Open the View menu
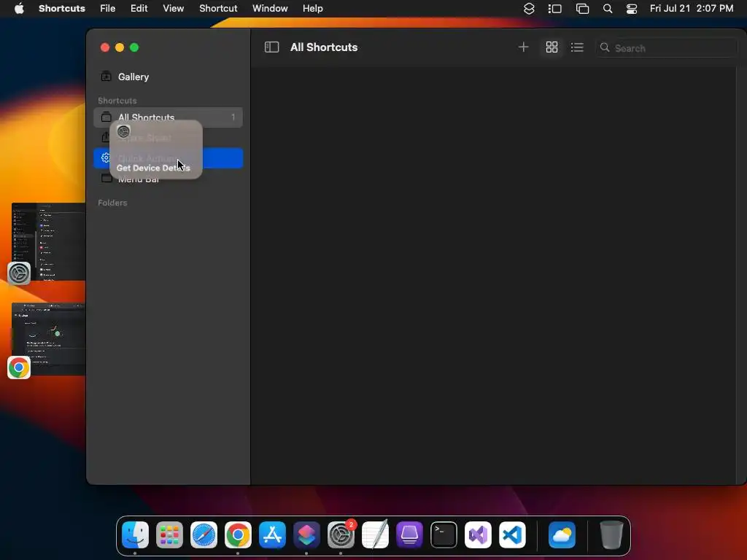 [x=174, y=8]
